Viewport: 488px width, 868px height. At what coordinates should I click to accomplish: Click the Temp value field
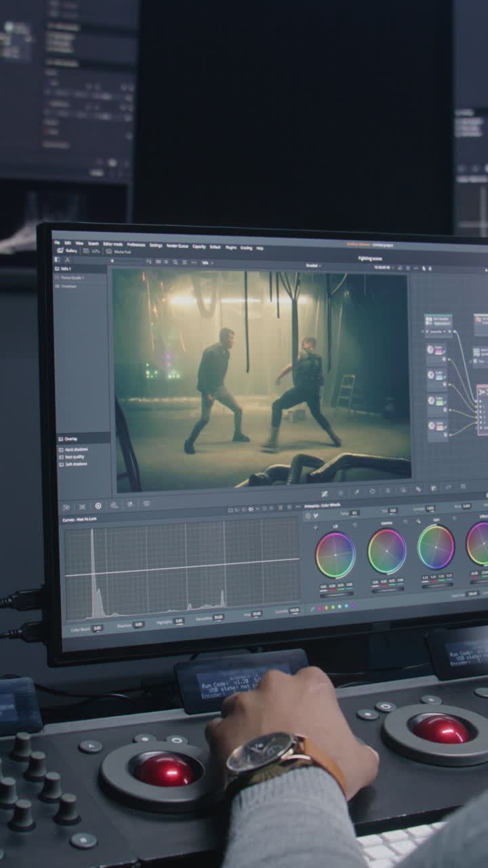point(354,513)
